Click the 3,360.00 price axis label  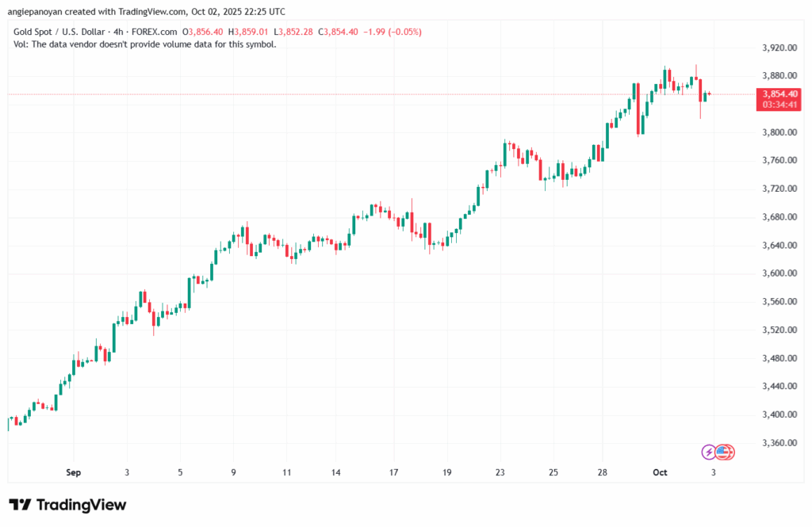tap(777, 443)
